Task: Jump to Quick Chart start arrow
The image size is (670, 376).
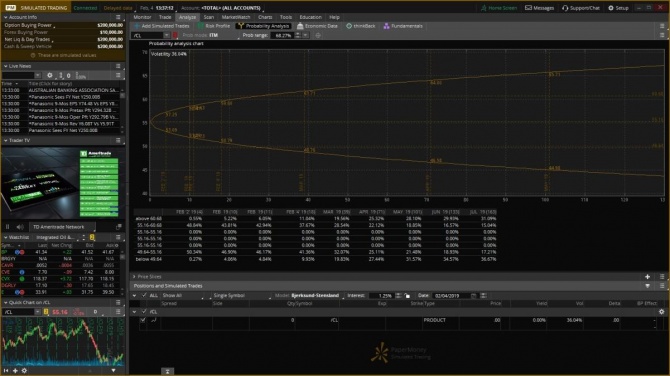Action: point(6,370)
